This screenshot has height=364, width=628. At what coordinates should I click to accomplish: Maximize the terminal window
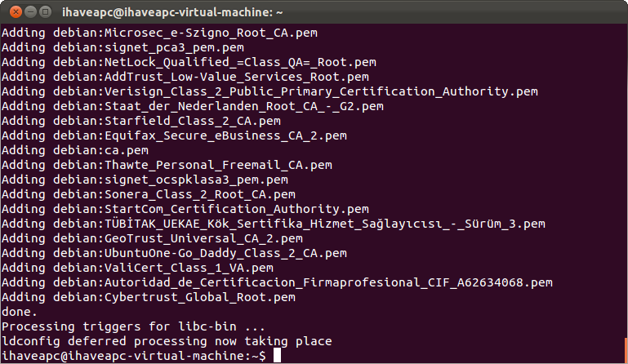pyautogui.click(x=46, y=12)
